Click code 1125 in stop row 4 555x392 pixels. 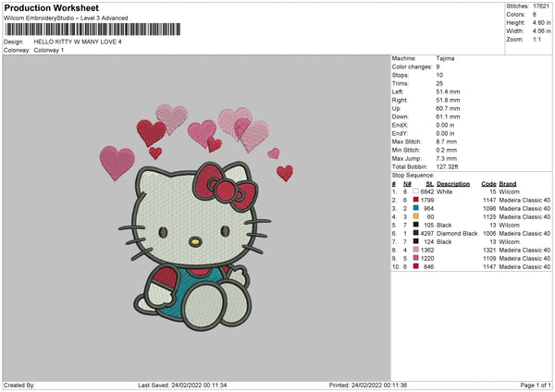489,217
